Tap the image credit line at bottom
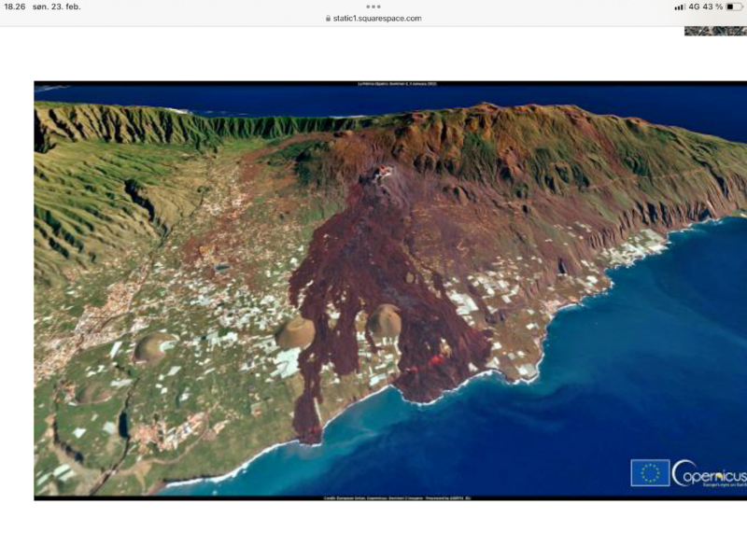The height and width of the screenshot is (560, 747). tap(397, 498)
